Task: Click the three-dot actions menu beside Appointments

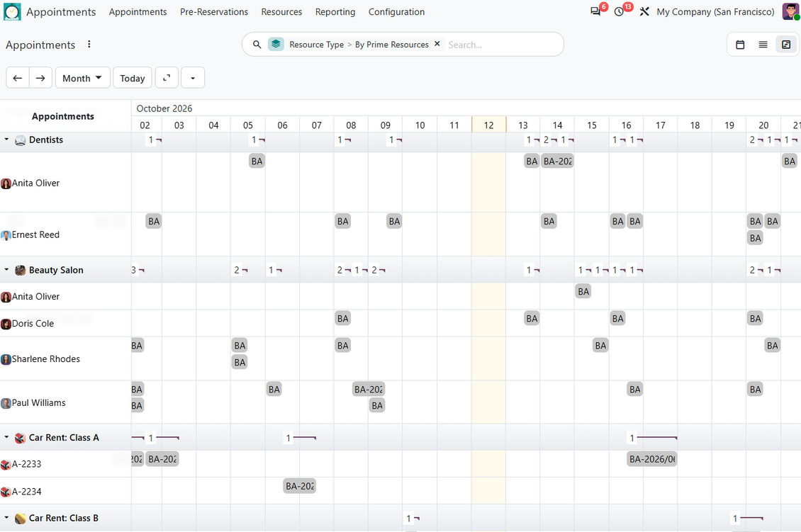Action: (89, 45)
